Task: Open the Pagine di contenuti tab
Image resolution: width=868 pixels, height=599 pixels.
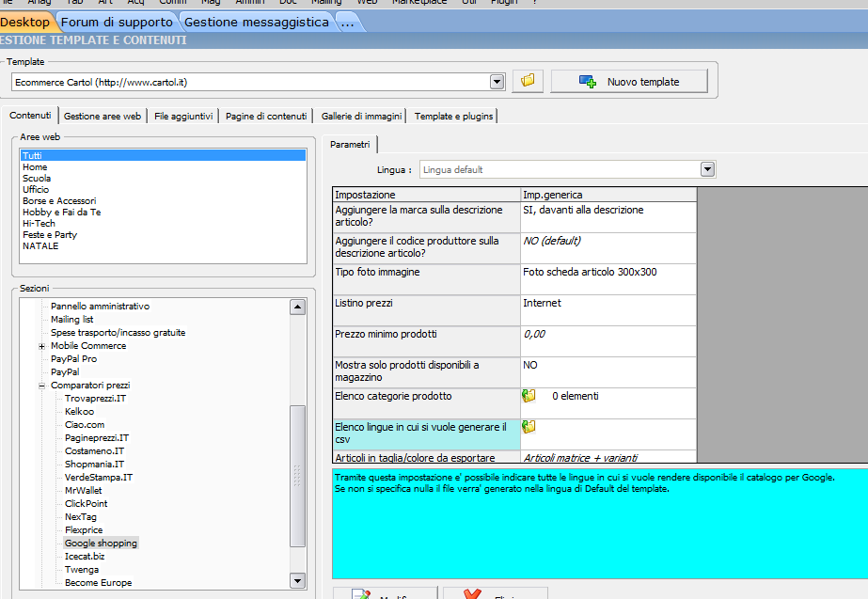Action: (x=266, y=117)
